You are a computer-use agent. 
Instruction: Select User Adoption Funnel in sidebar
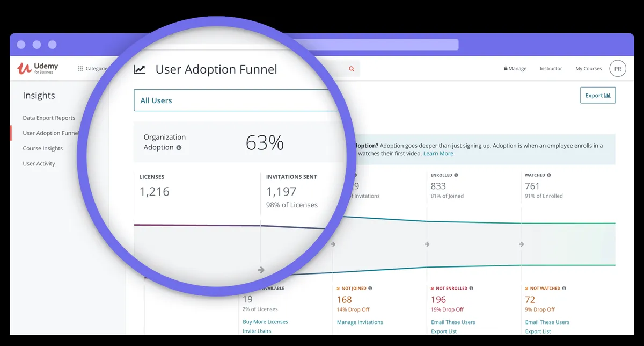[x=51, y=133]
